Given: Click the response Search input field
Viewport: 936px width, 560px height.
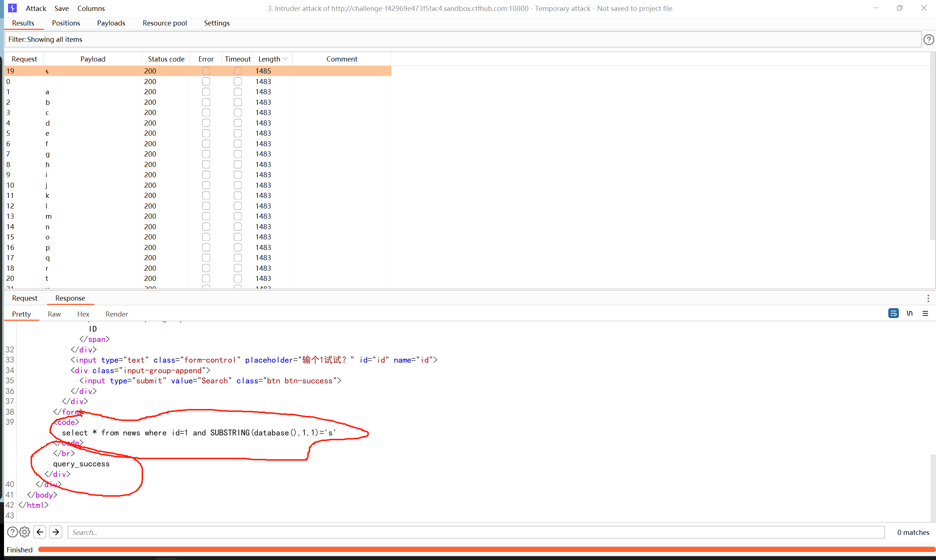Looking at the screenshot, I should 476,532.
